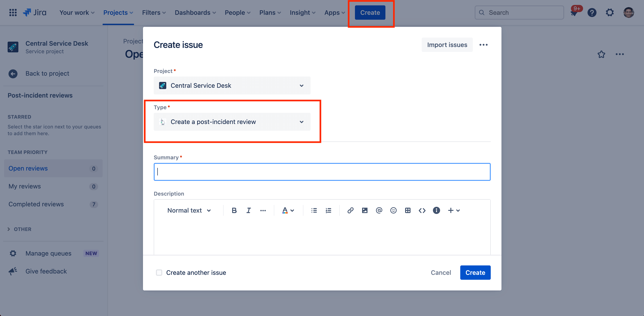Screen dimensions: 644x316
Task: Insert an emoji into the description
Action: 393,210
